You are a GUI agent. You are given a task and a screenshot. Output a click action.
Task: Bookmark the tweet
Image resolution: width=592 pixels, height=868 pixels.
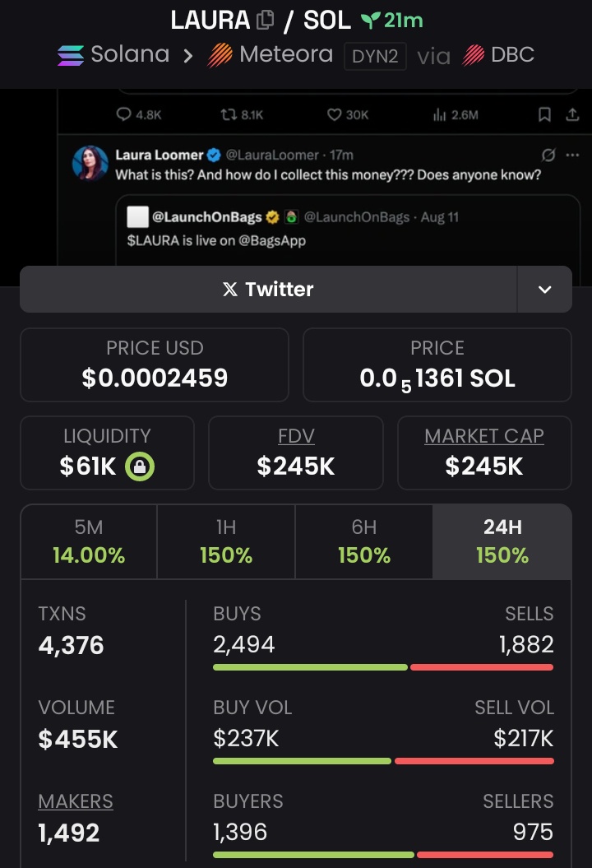544,114
